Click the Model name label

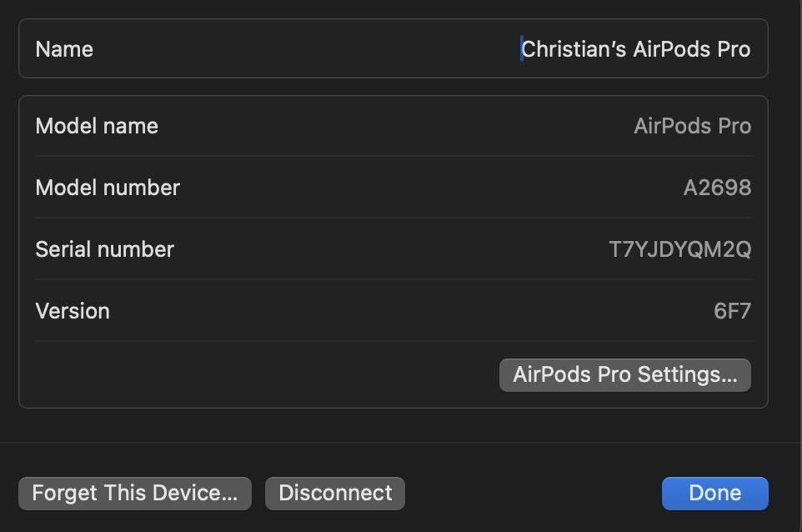point(97,126)
